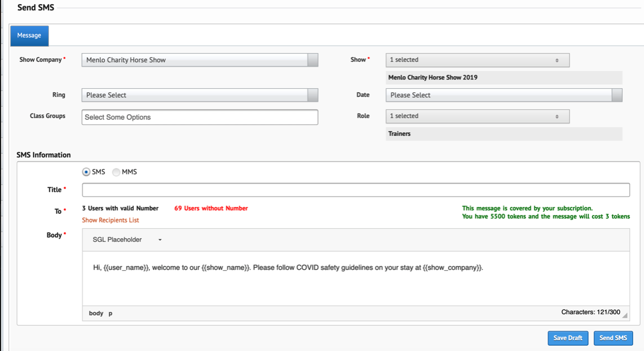This screenshot has width=644, height=351.
Task: Click the Title input field
Action: tap(356, 190)
